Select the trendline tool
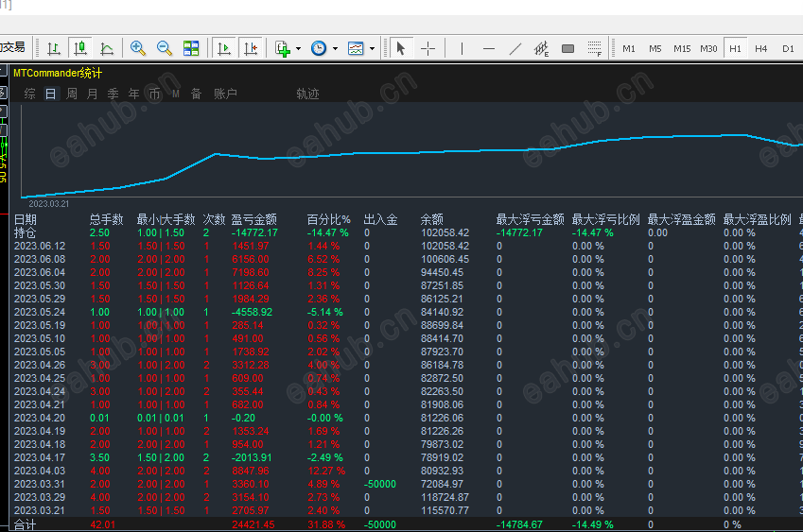The image size is (803, 532). pyautogui.click(x=515, y=48)
